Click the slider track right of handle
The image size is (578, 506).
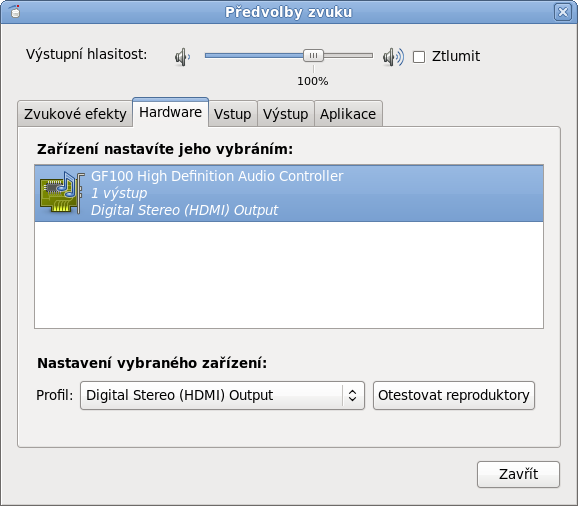pyautogui.click(x=348, y=56)
